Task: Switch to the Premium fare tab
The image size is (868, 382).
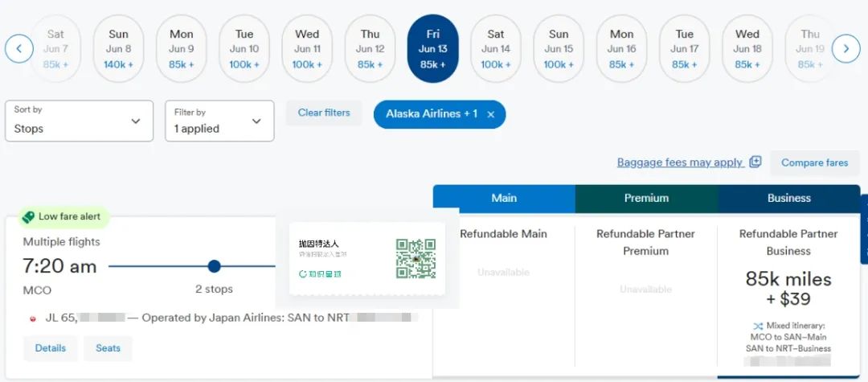Action: pos(646,198)
